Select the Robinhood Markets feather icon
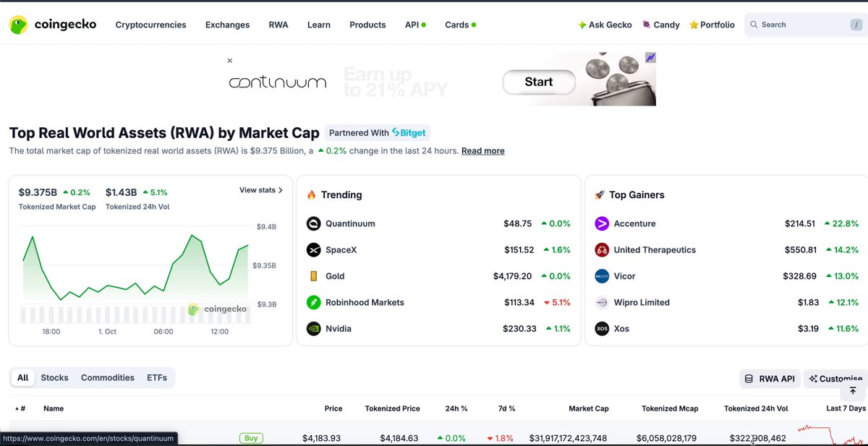Screen dimensions: 868x446 tap(313, 302)
